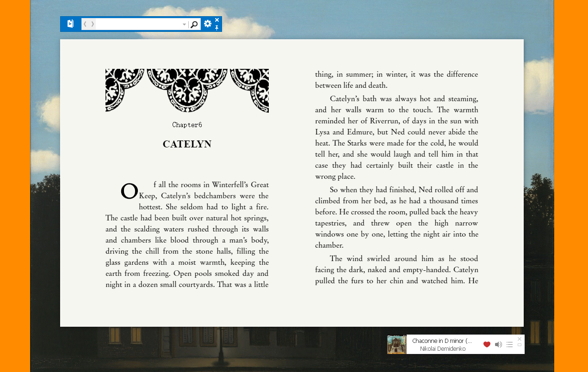Click the large drop-cap letter 'O'

[130, 192]
